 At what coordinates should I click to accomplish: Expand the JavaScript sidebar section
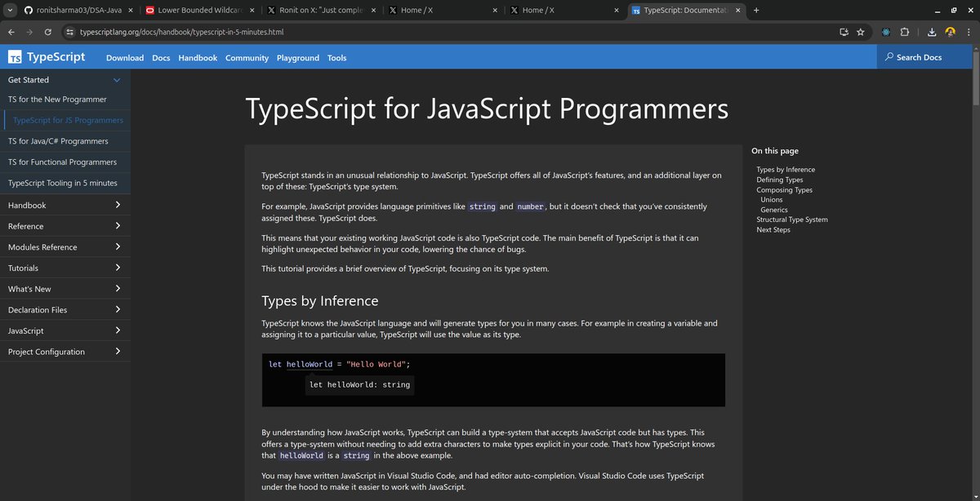(65, 330)
